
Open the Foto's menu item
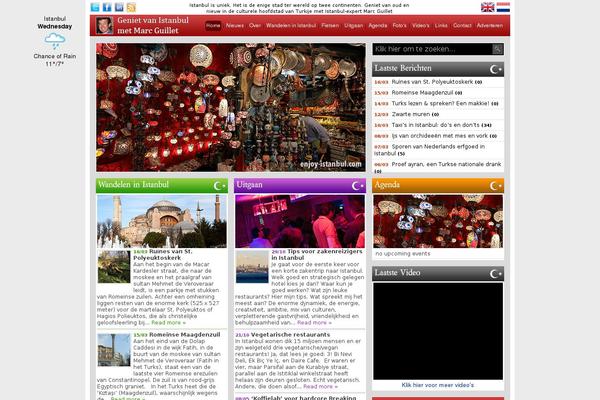pyautogui.click(x=399, y=26)
